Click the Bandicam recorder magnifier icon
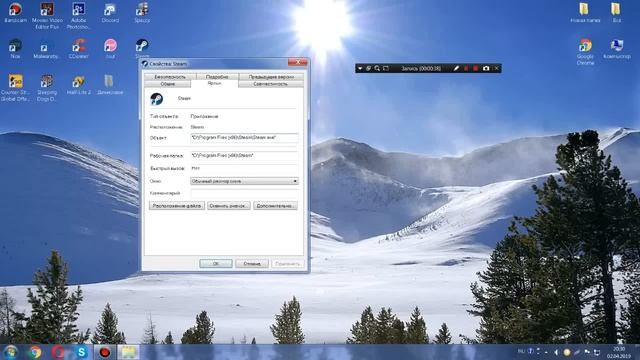This screenshot has width=640, height=360. [x=377, y=69]
